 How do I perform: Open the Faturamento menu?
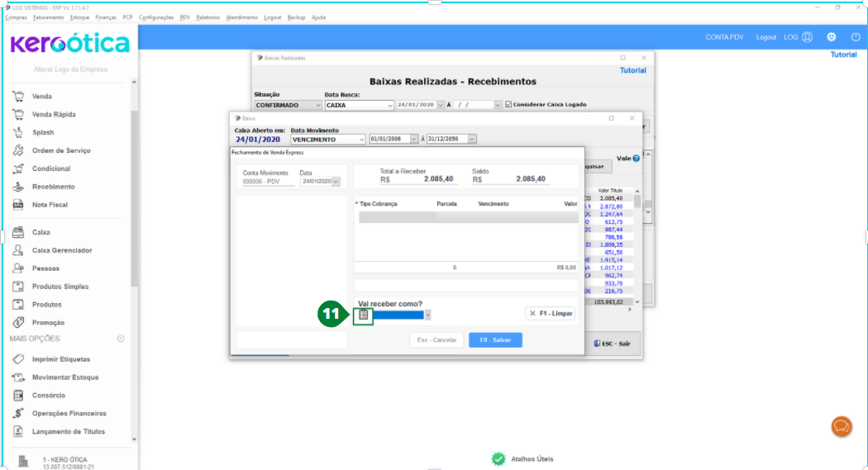coord(48,17)
